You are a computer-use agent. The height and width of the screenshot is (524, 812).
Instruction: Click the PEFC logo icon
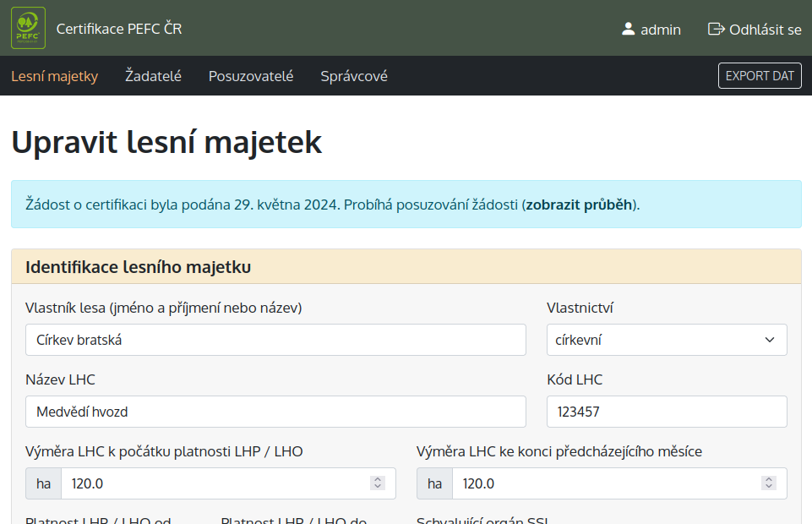pyautogui.click(x=28, y=28)
